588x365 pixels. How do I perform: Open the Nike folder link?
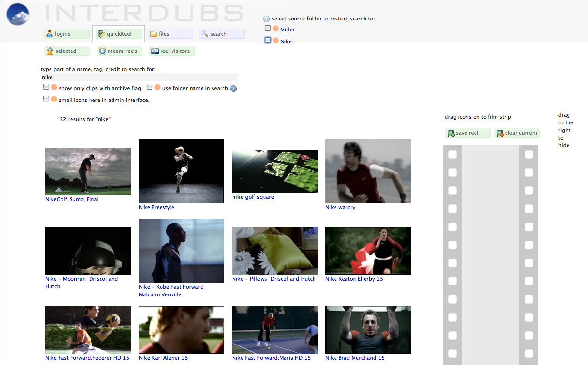coord(286,41)
